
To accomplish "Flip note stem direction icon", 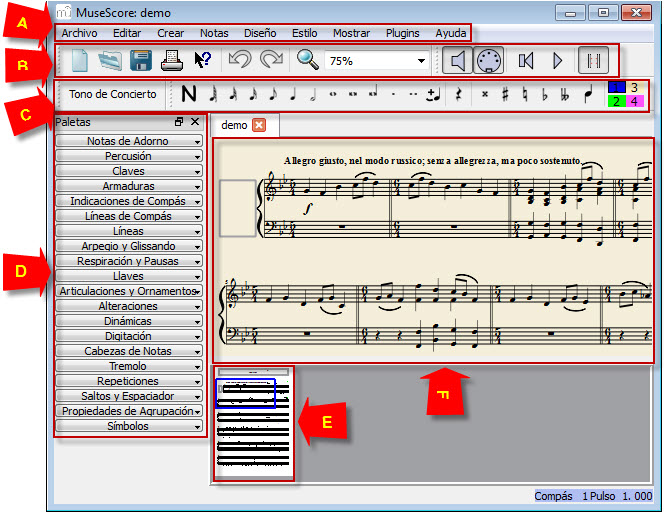I will [587, 94].
